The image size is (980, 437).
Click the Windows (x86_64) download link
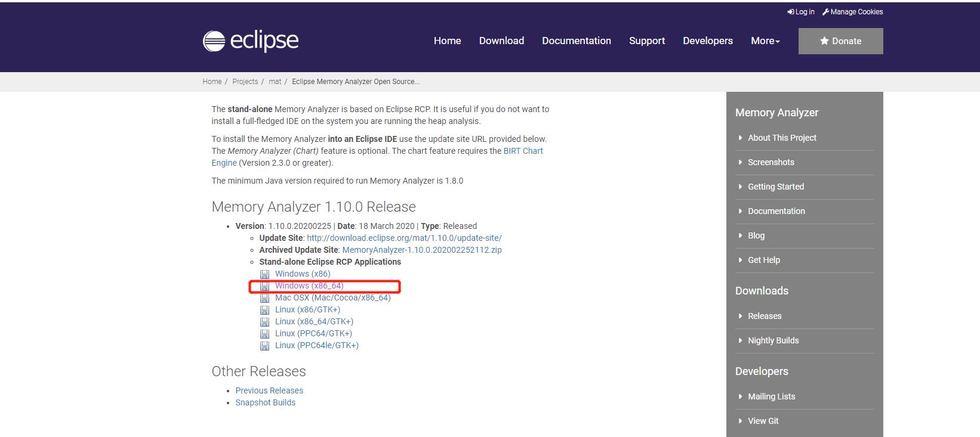pos(309,286)
